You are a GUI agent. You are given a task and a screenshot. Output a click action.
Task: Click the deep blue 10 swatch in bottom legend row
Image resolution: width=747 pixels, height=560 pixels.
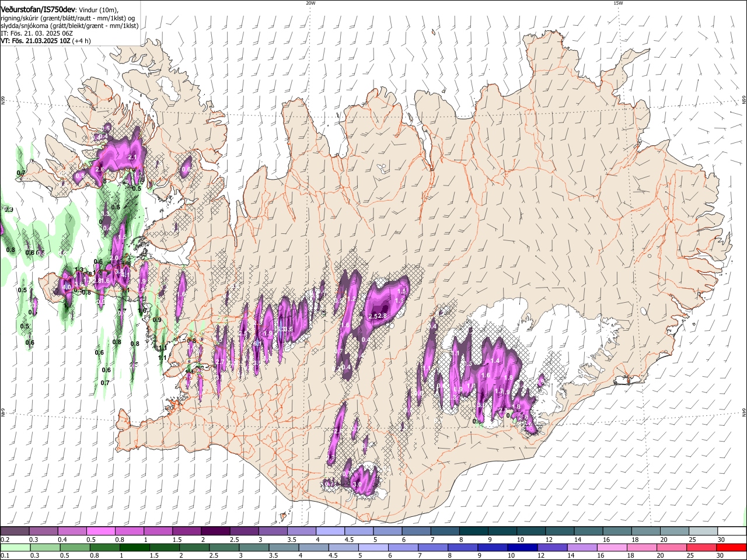[x=522, y=547]
